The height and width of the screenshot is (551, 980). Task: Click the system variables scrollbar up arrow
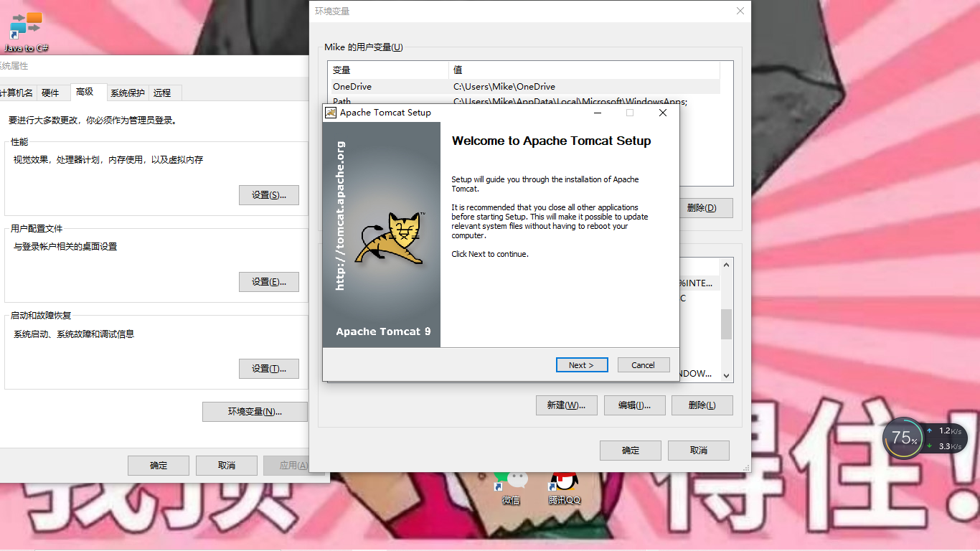tap(727, 265)
